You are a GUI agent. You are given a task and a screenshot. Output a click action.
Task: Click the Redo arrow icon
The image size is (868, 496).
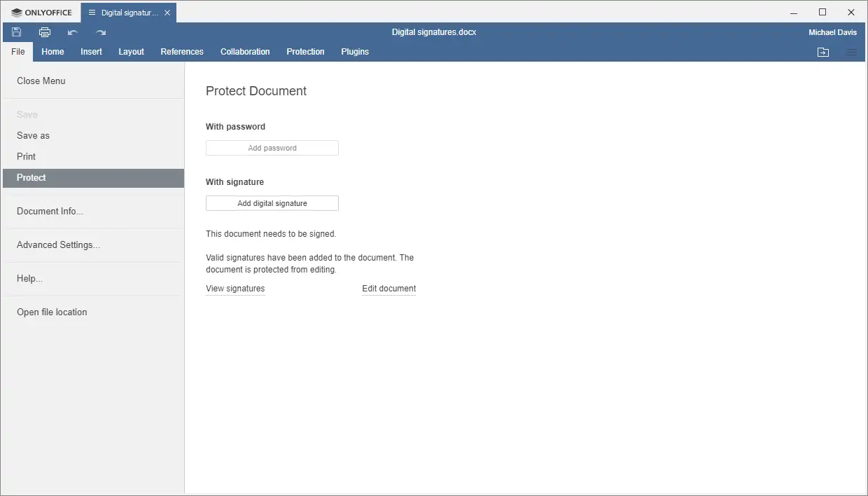pyautogui.click(x=99, y=32)
